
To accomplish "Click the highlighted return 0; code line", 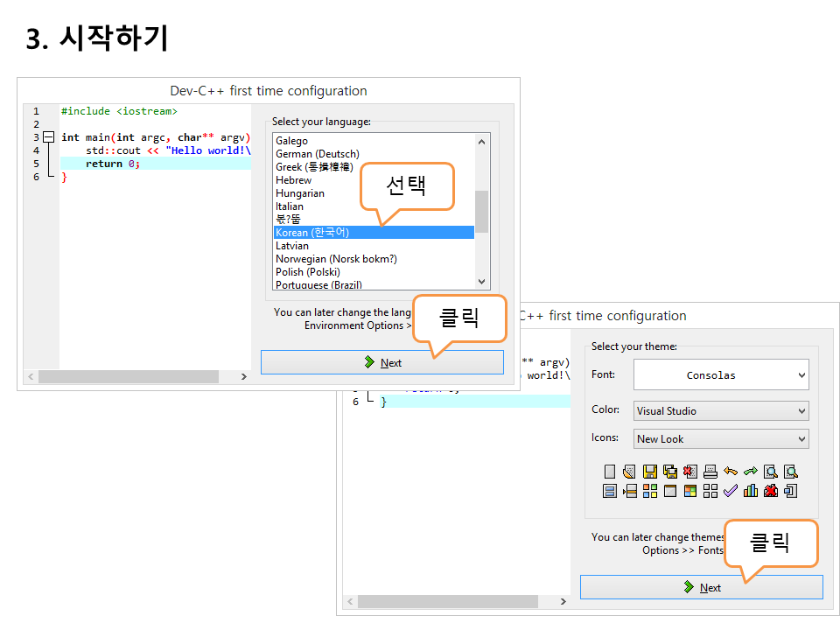I will [156, 164].
